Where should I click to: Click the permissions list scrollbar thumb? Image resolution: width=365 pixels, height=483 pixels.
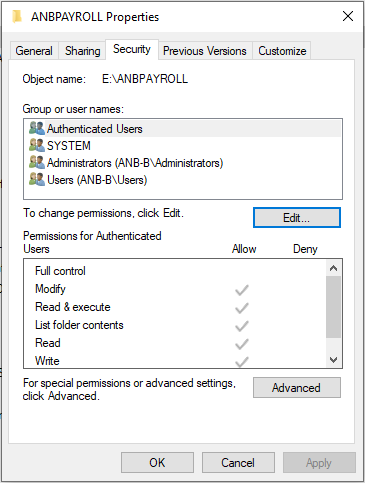[333, 307]
